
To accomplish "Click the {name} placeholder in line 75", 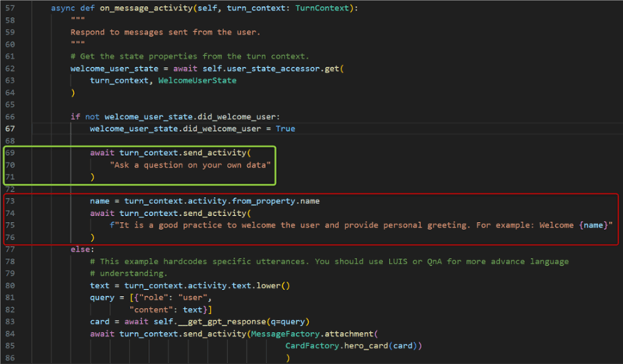I will click(593, 225).
